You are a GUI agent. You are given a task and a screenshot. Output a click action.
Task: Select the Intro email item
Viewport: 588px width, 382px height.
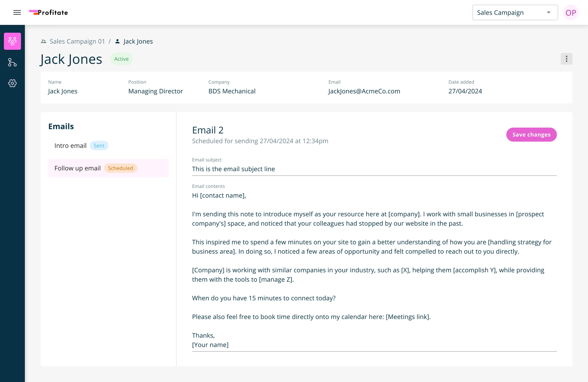[108, 146]
